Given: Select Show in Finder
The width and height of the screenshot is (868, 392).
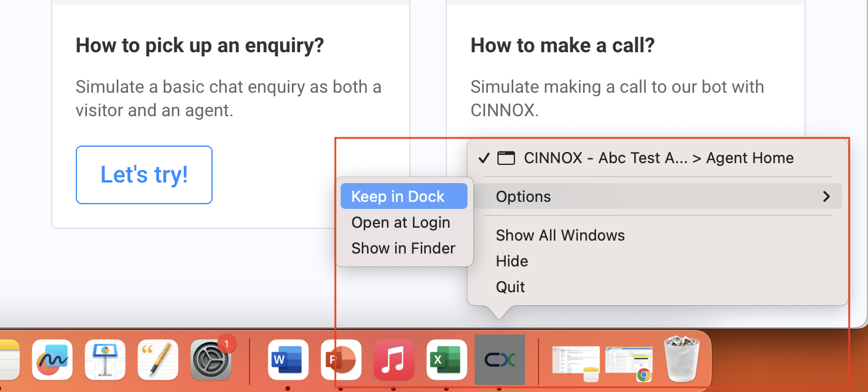Looking at the screenshot, I should 404,248.
